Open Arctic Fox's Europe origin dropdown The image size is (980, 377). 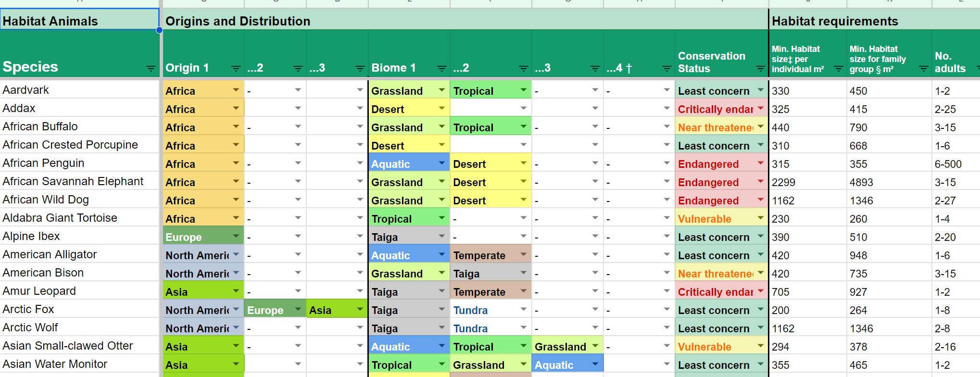tap(298, 309)
